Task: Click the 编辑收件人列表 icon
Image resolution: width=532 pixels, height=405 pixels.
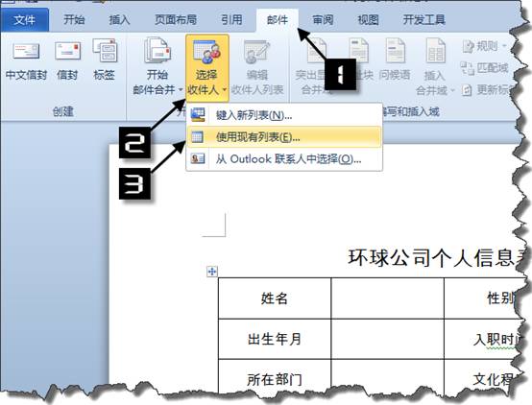Action: [x=256, y=52]
